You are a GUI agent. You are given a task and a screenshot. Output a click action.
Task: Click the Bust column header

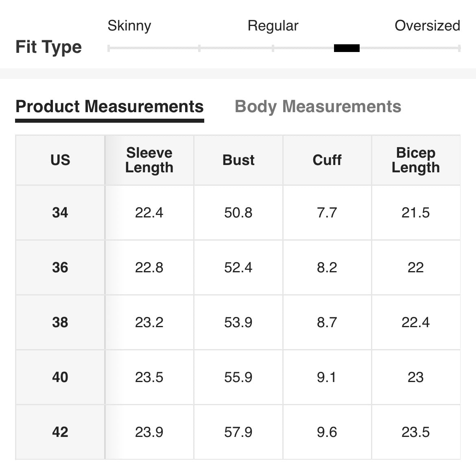click(238, 160)
